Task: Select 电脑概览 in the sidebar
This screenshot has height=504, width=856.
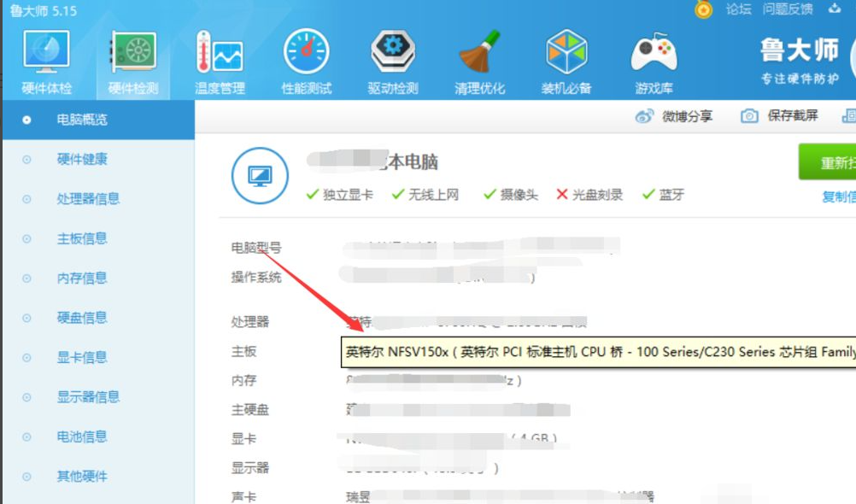Action: click(x=82, y=120)
